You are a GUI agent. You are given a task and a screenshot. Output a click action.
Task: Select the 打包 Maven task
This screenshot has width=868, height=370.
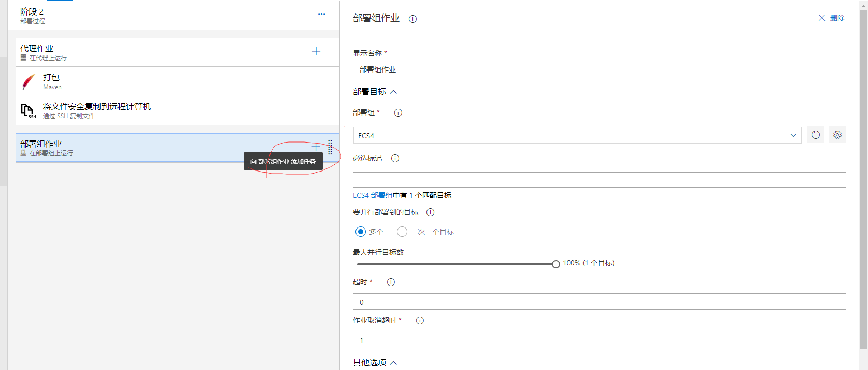click(52, 82)
